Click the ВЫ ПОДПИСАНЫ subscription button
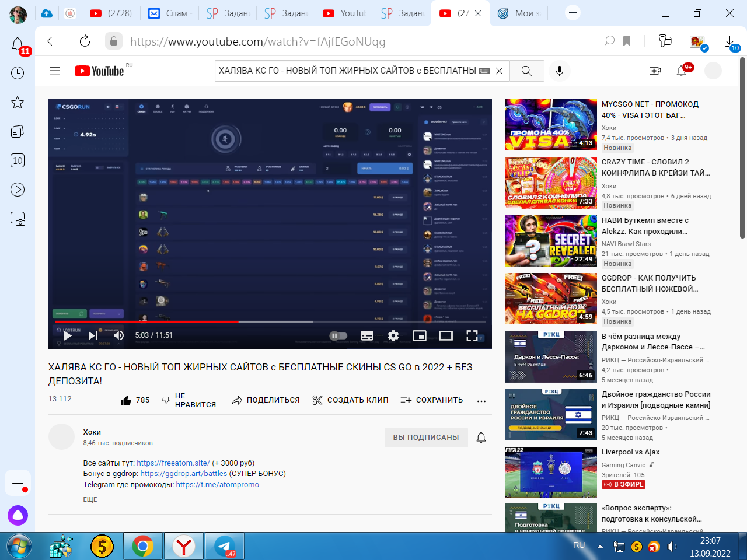The image size is (747, 560). [x=426, y=437]
